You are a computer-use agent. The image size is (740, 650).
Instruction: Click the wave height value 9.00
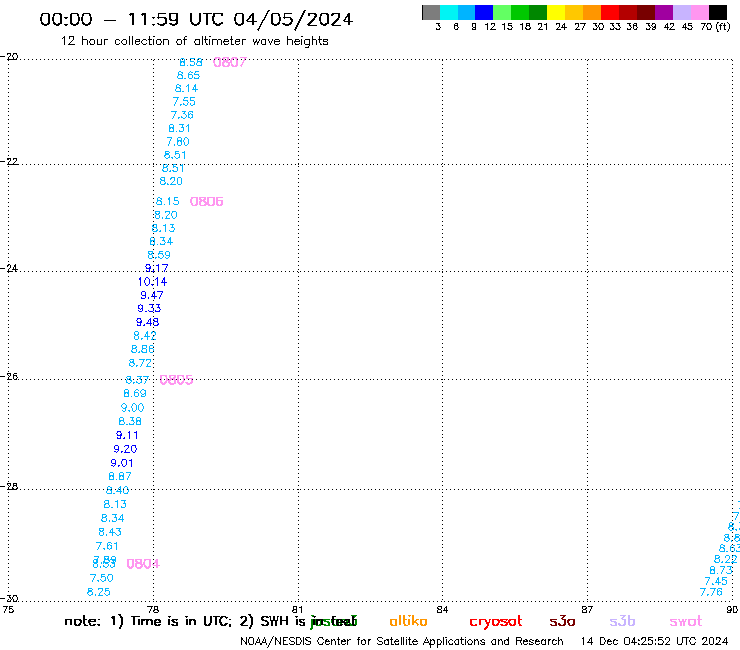(132, 408)
